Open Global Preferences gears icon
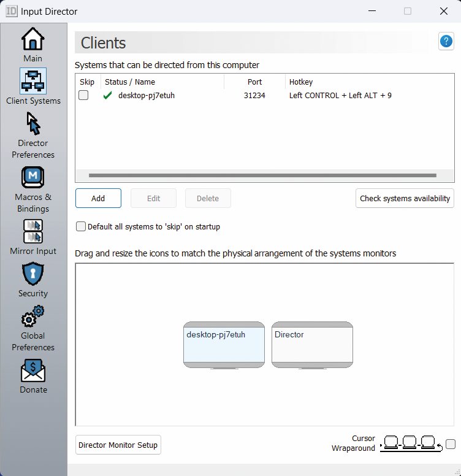The width and height of the screenshot is (461, 476). [x=32, y=317]
